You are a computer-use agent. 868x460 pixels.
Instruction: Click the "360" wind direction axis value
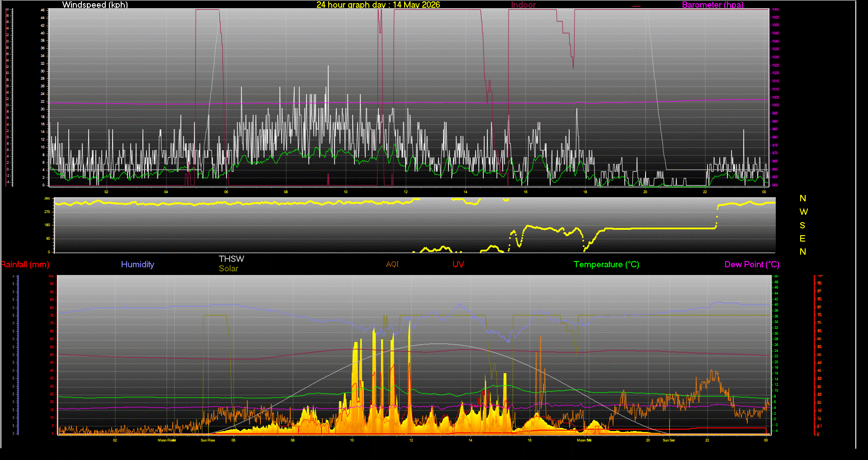pyautogui.click(x=47, y=199)
